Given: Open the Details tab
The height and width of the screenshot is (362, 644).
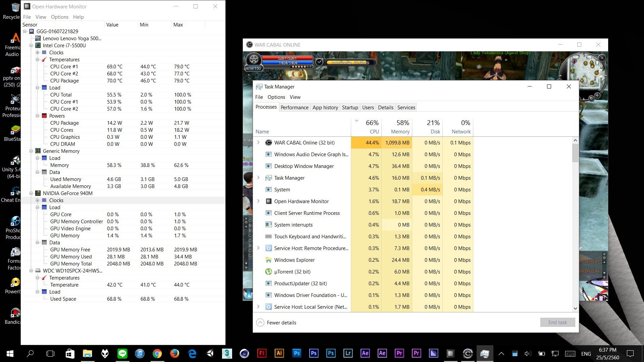Looking at the screenshot, I should 386,108.
